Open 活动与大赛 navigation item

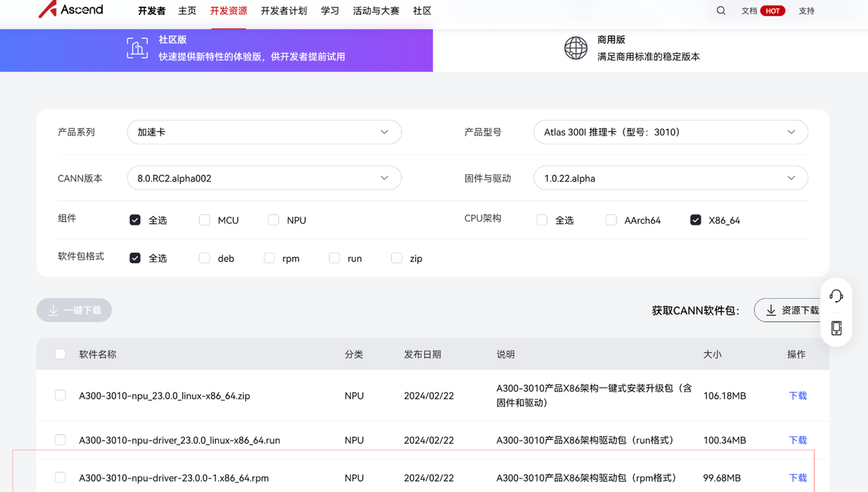pos(376,11)
